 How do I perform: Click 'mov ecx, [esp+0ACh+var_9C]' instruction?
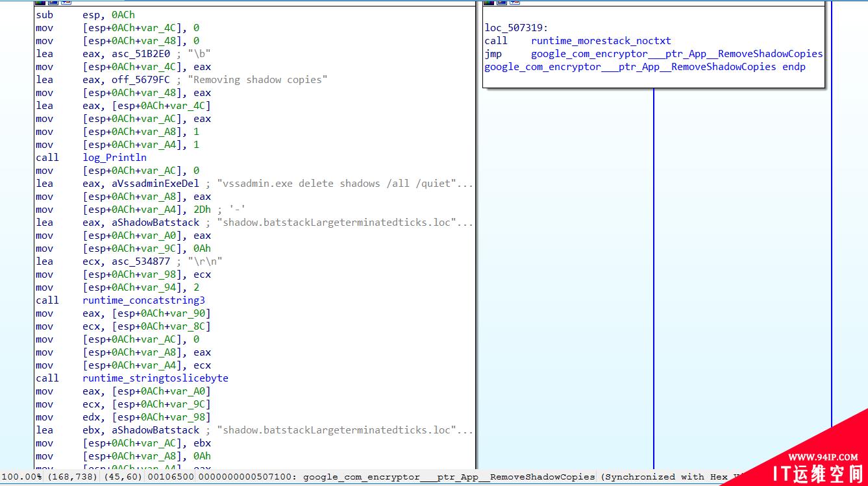(123, 404)
